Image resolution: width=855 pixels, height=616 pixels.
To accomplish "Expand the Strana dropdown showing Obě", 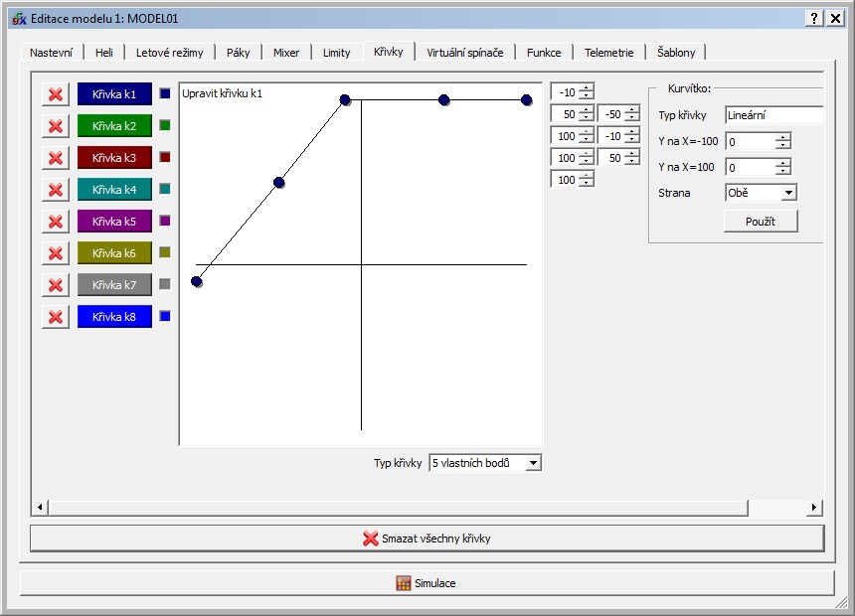I will pos(761,193).
